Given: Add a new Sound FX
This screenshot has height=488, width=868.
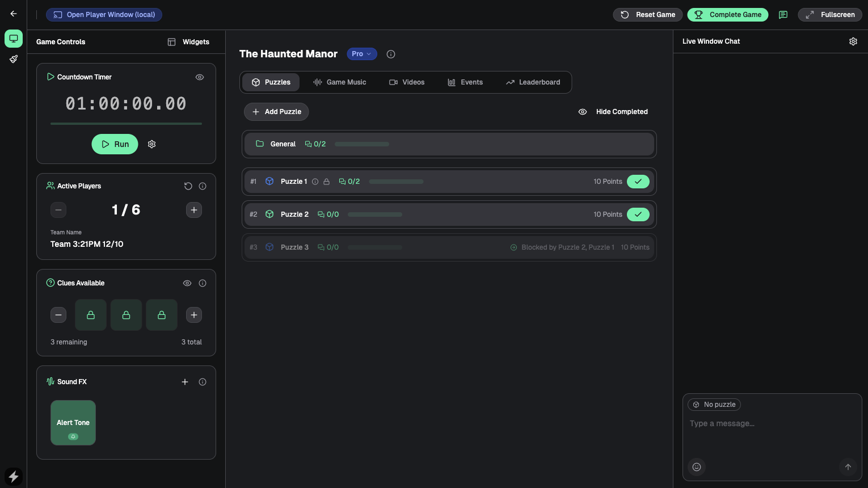Looking at the screenshot, I should click(x=185, y=382).
